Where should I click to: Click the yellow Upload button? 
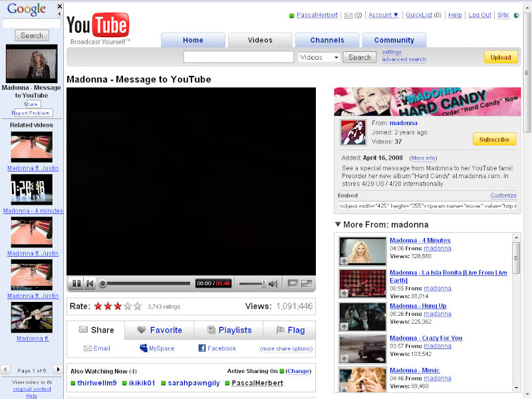[501, 57]
